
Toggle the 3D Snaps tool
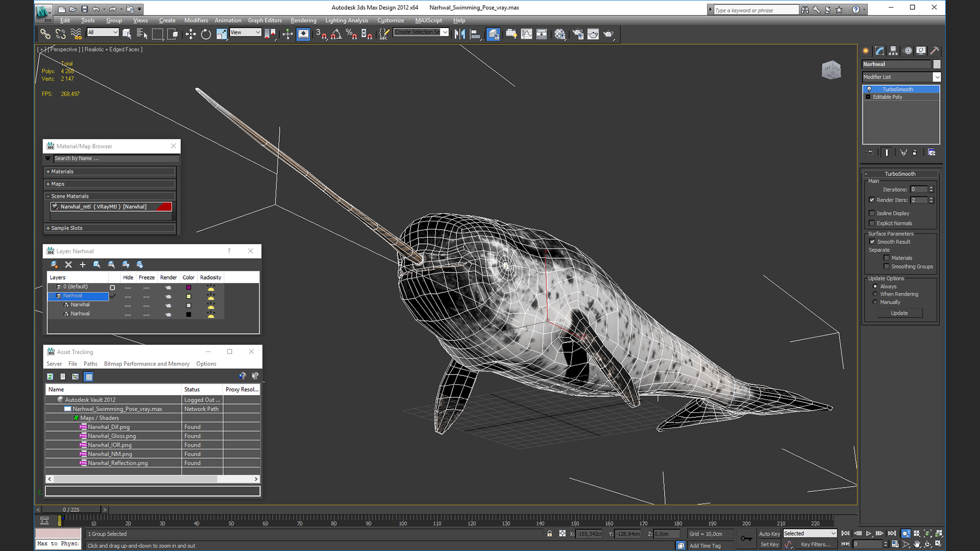[321, 34]
